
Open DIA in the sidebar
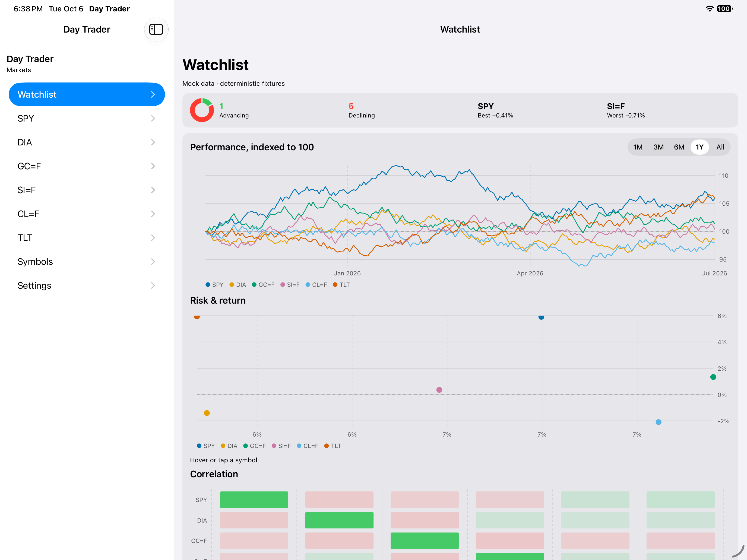(x=87, y=142)
